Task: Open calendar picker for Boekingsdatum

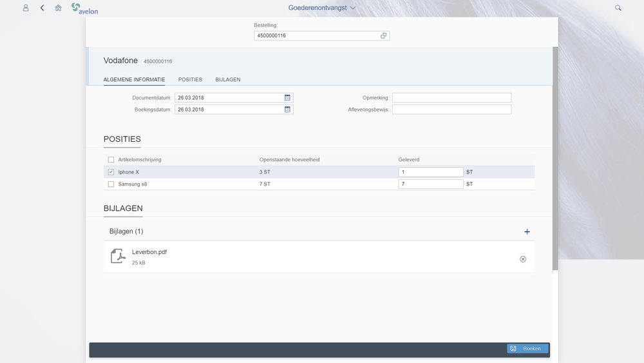Action: tap(287, 110)
